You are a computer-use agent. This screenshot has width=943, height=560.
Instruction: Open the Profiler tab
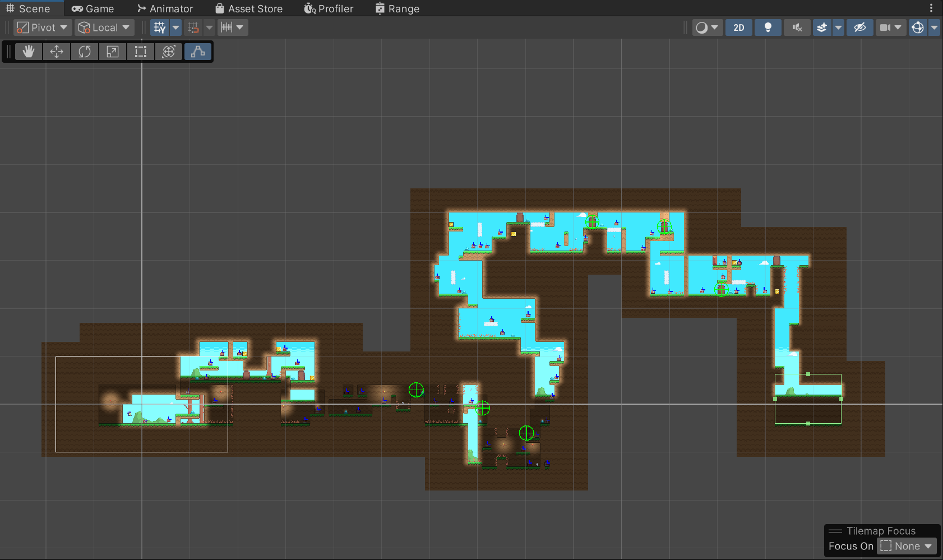pyautogui.click(x=329, y=8)
